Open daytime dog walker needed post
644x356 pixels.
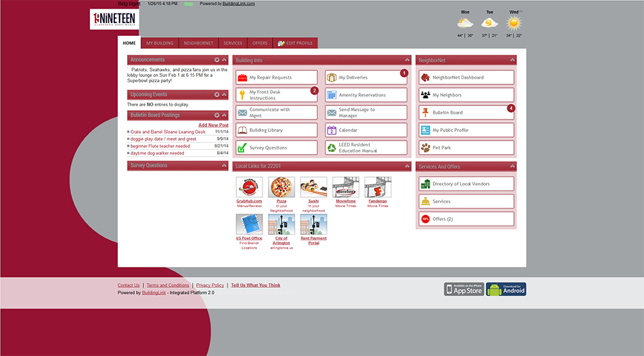[x=158, y=153]
